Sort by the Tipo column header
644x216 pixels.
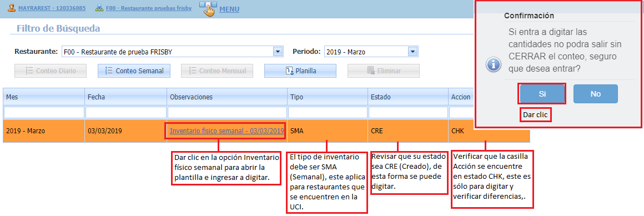[x=328, y=97]
